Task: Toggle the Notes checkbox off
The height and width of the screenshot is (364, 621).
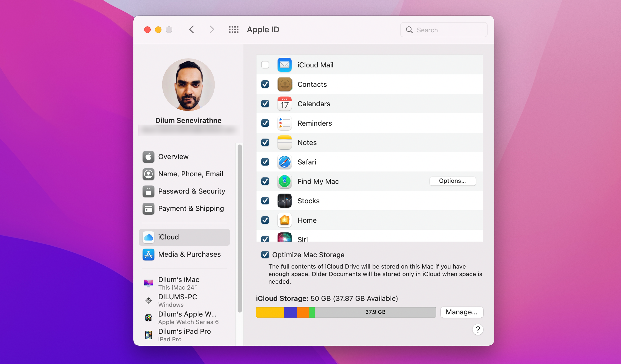Action: [x=265, y=143]
